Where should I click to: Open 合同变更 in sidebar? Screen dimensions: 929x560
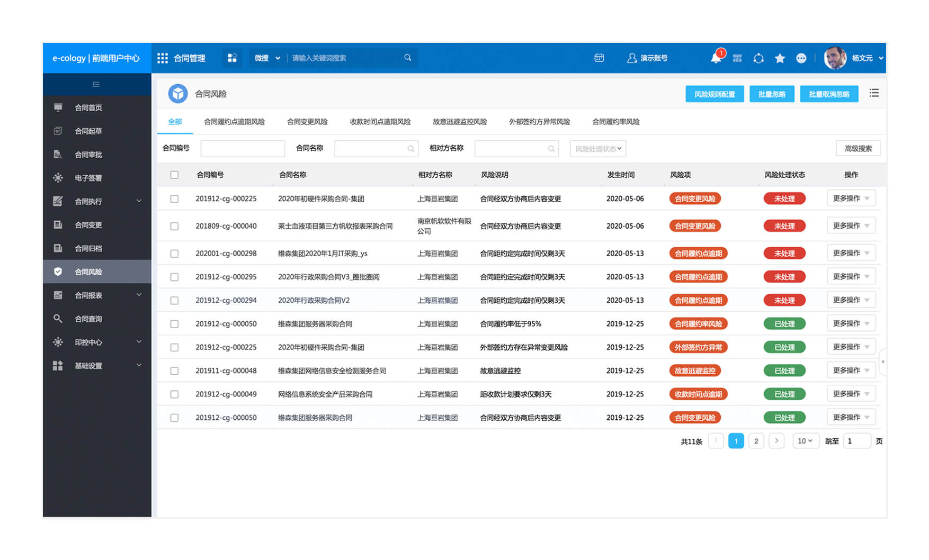click(97, 225)
